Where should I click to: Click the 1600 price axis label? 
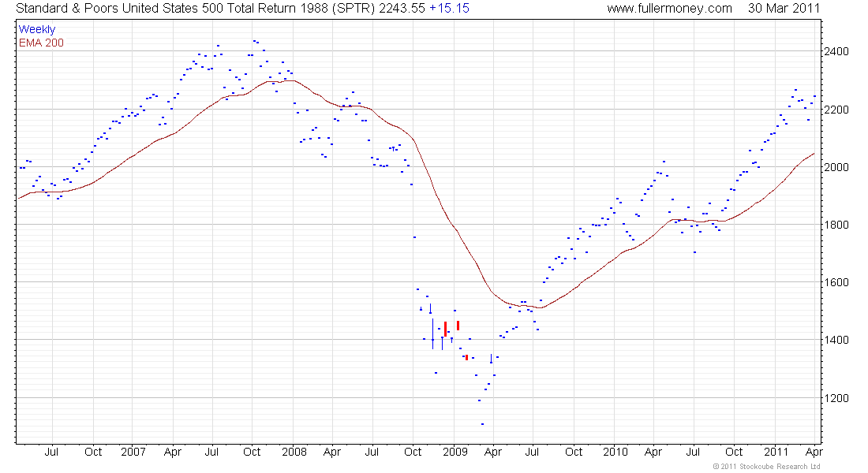[x=836, y=282]
